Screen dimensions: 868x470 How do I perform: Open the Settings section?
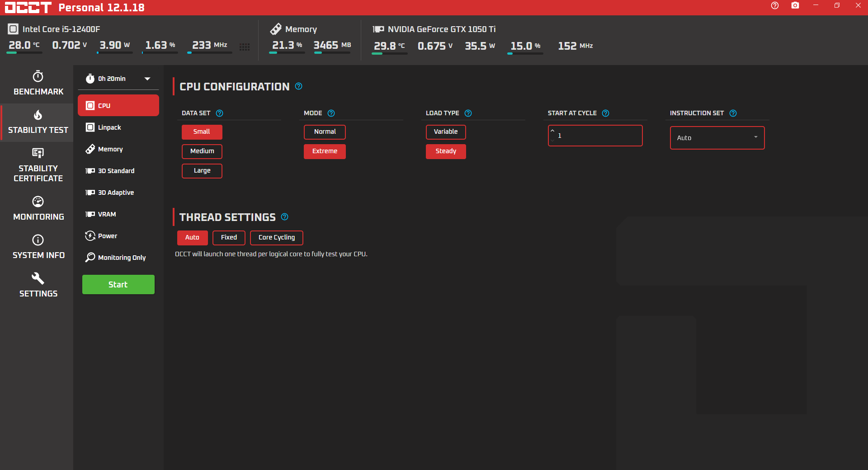[x=38, y=286]
